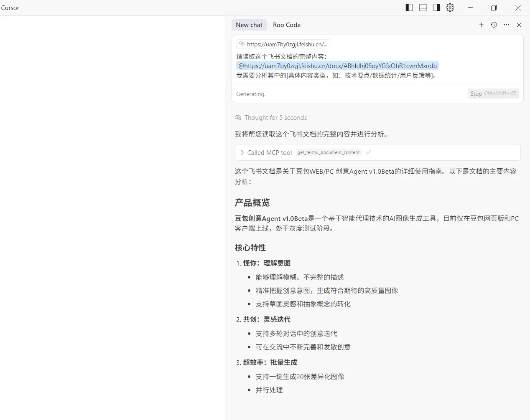Image resolution: width=530 pixels, height=420 pixels.
Task: Restore down the Cursor window
Action: (494, 8)
